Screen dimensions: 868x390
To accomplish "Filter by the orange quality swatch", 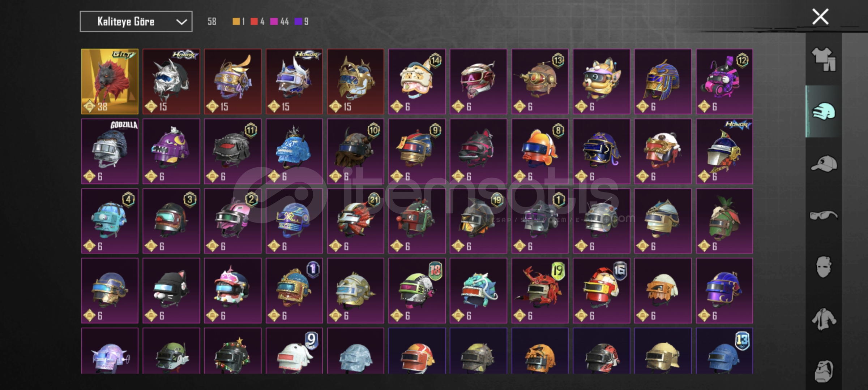I will (236, 22).
